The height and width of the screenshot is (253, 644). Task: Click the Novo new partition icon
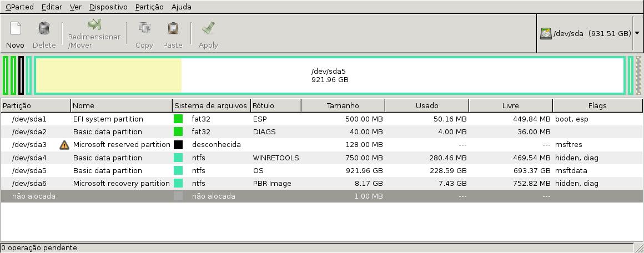15,28
